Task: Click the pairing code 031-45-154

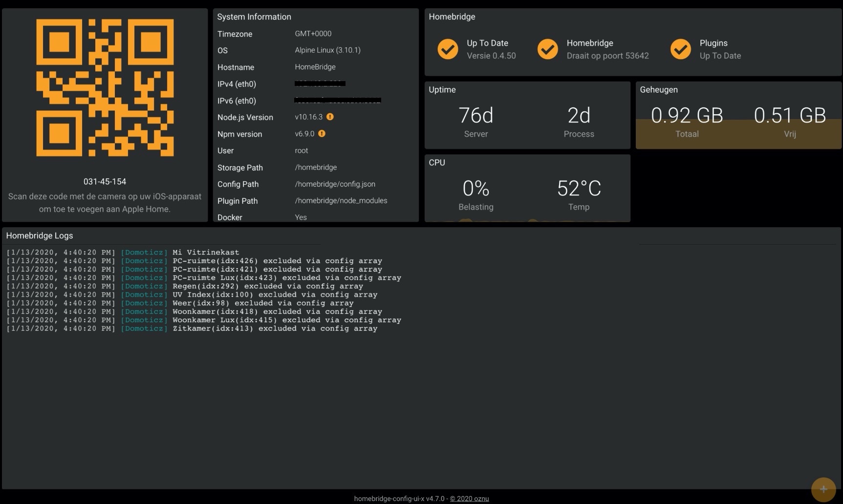Action: point(105,182)
